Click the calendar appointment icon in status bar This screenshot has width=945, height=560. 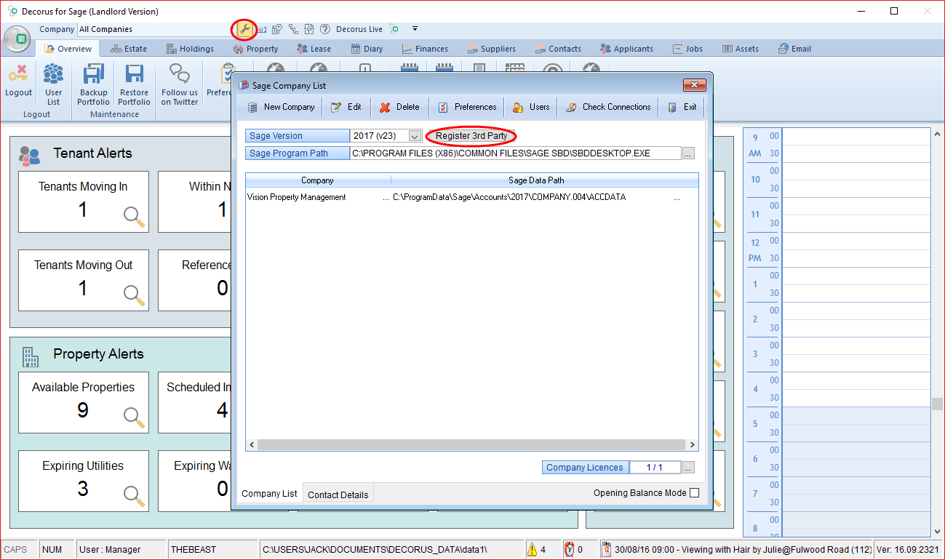[x=606, y=549]
